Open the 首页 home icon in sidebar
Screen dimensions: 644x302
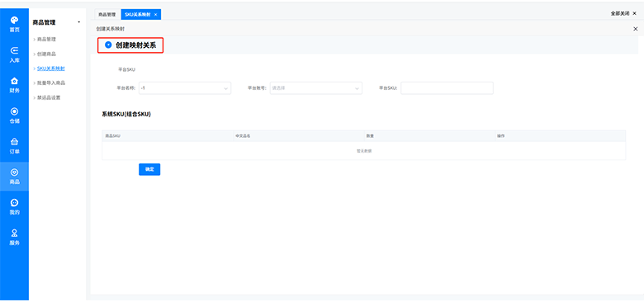[14, 20]
